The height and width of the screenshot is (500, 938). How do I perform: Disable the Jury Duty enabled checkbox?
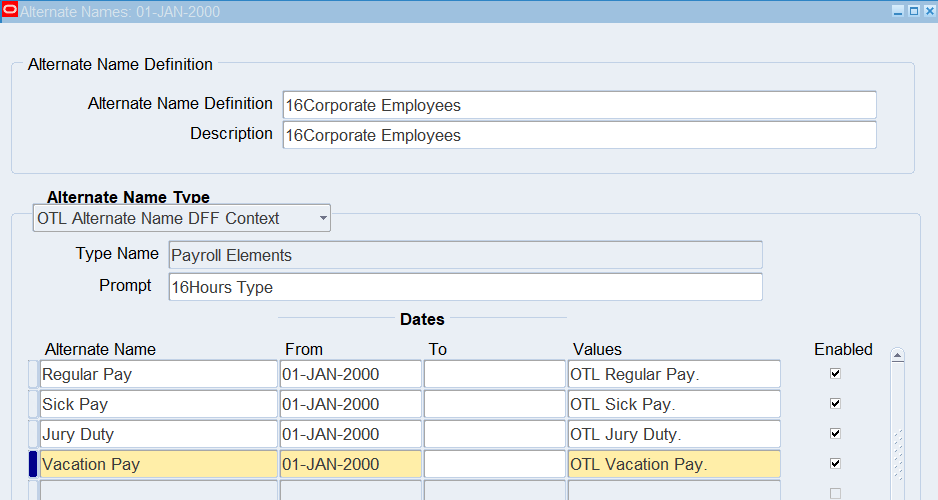point(835,434)
